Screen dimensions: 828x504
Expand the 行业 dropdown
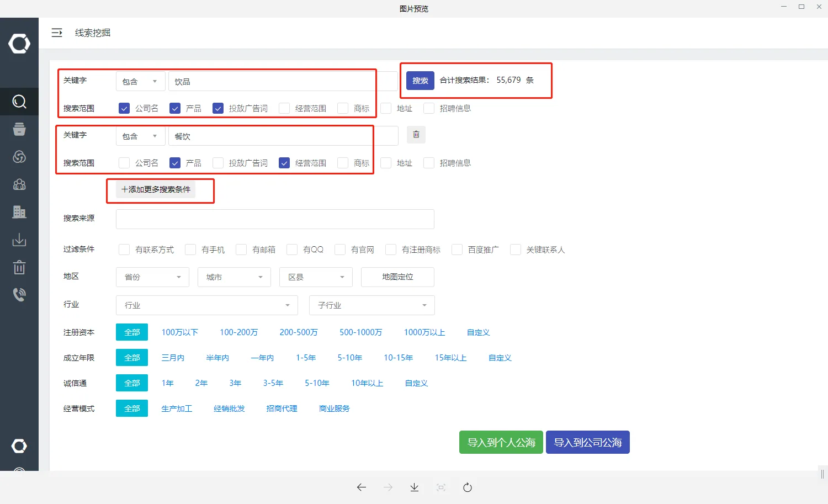(x=207, y=305)
